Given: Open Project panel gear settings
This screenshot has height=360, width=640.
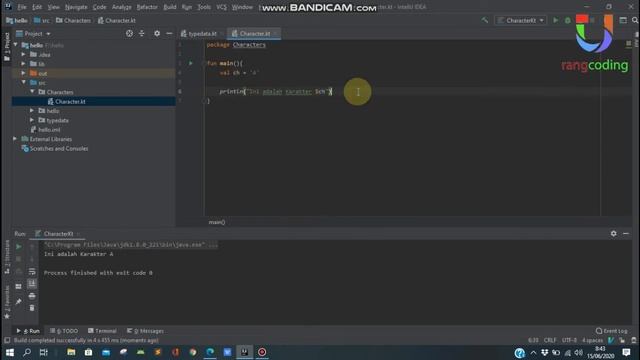Looking at the screenshot, I should coord(157,33).
